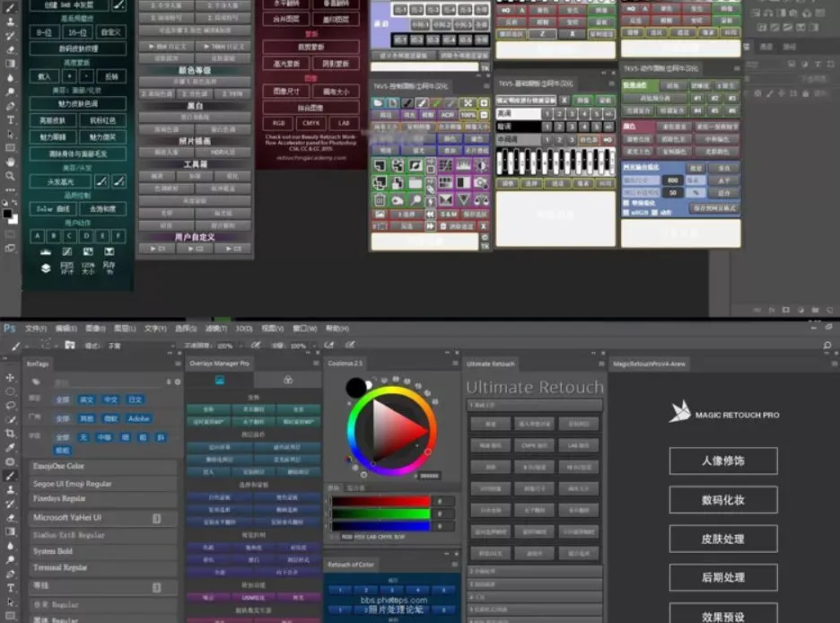Select the Eraser tool in upper window toolbar

(x=10, y=49)
